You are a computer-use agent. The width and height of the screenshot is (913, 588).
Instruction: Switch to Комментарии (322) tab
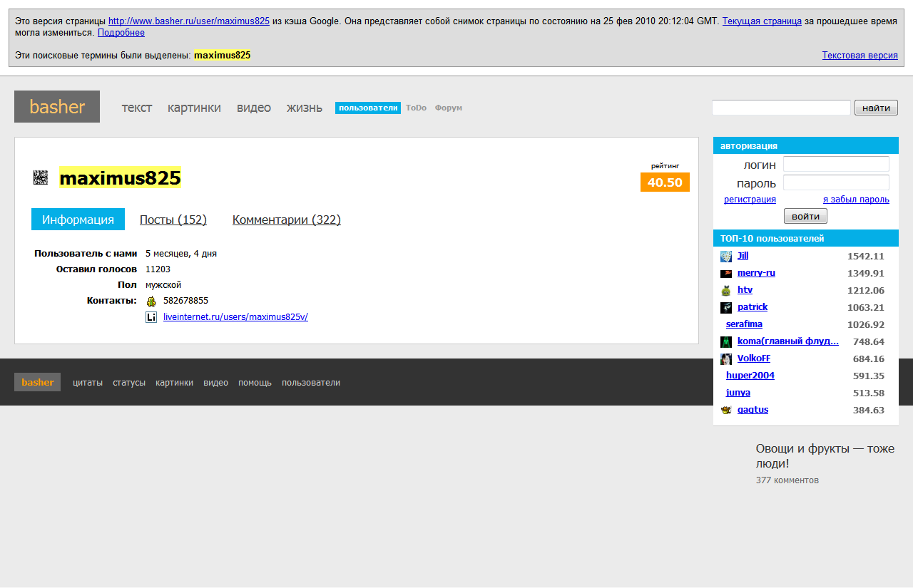point(287,220)
